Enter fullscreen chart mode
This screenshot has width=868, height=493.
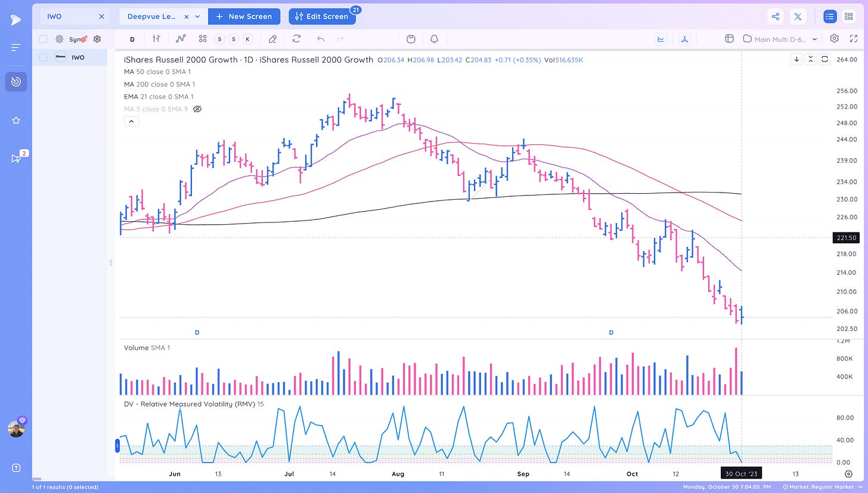pos(854,39)
